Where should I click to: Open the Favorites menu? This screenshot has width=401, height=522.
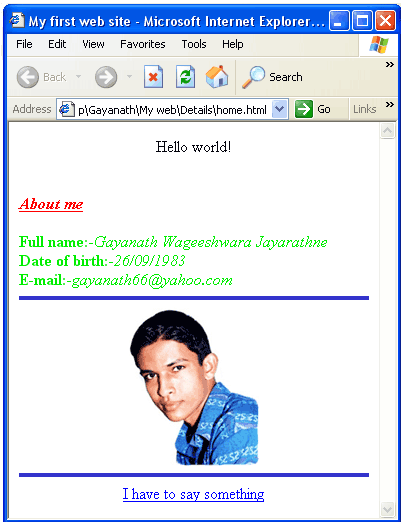(x=143, y=44)
